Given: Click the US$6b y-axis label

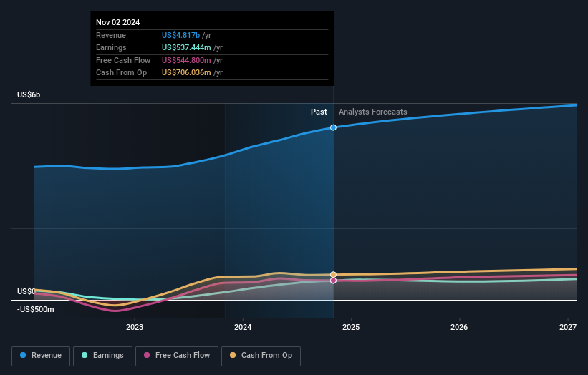Looking at the screenshot, I should pos(29,94).
